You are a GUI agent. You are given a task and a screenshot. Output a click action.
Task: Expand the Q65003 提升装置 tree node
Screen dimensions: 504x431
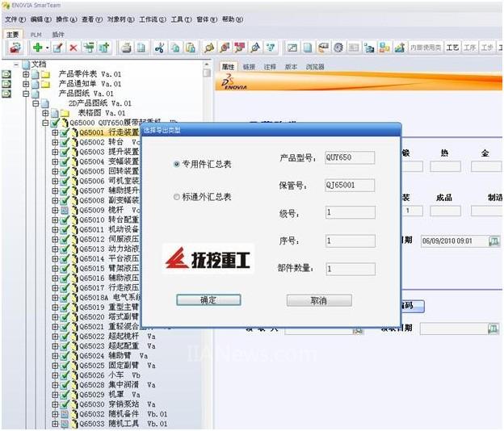pyautogui.click(x=55, y=152)
